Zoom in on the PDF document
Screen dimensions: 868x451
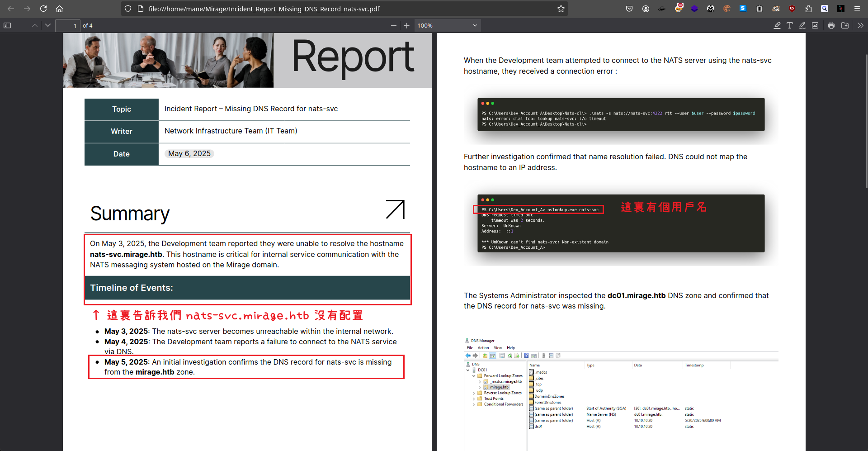[407, 25]
